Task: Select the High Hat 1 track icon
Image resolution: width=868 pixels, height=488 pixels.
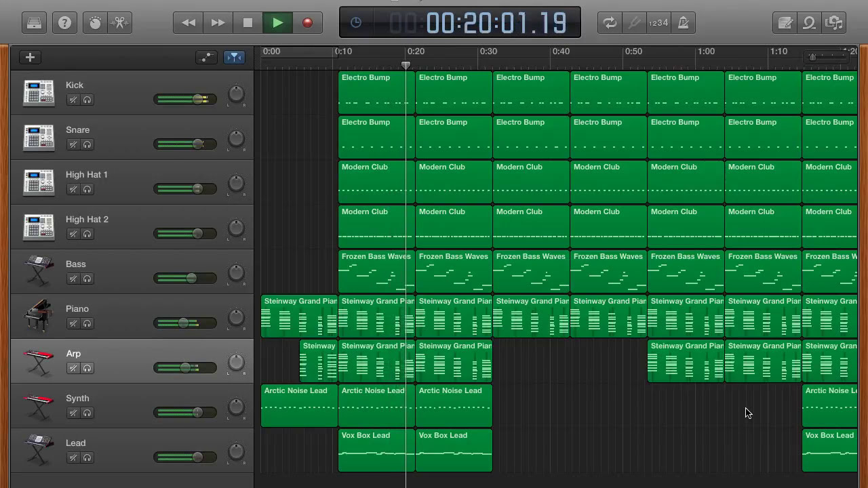Action: click(x=39, y=182)
